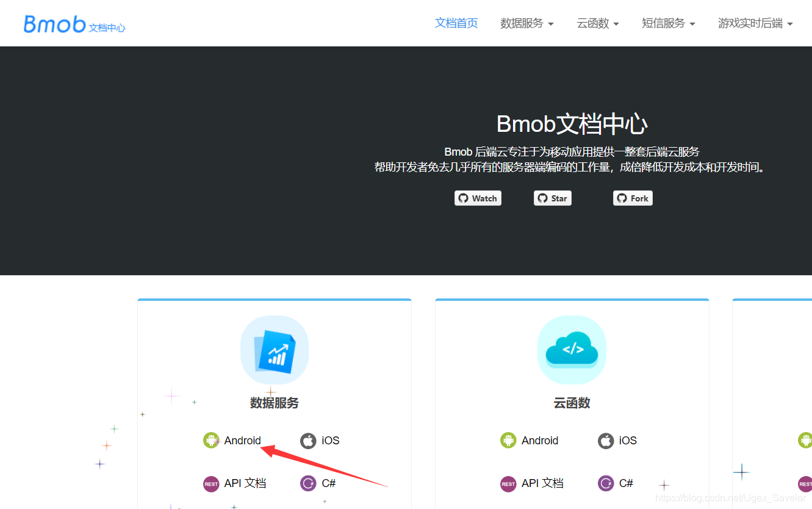Open Android docs link under 云函数
Screen dimensions: 812x509
pyautogui.click(x=540, y=441)
